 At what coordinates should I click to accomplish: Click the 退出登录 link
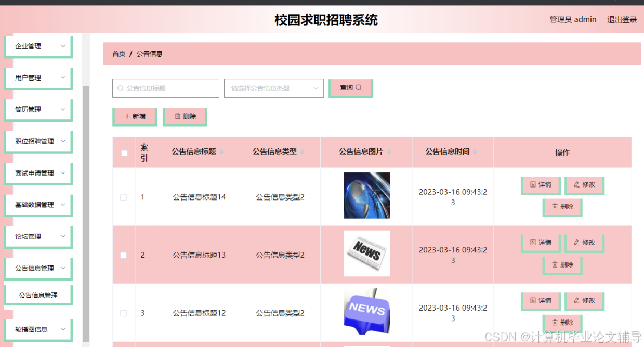(622, 19)
